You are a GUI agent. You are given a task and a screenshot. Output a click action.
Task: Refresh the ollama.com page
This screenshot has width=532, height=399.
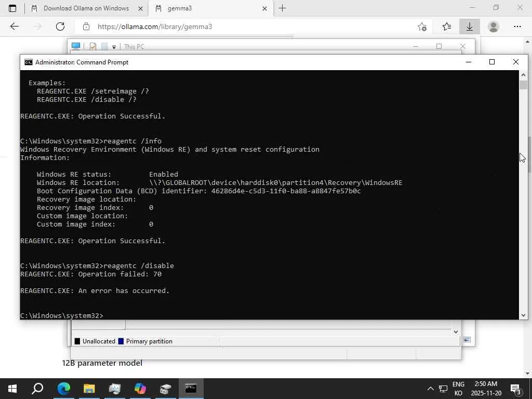(x=60, y=26)
